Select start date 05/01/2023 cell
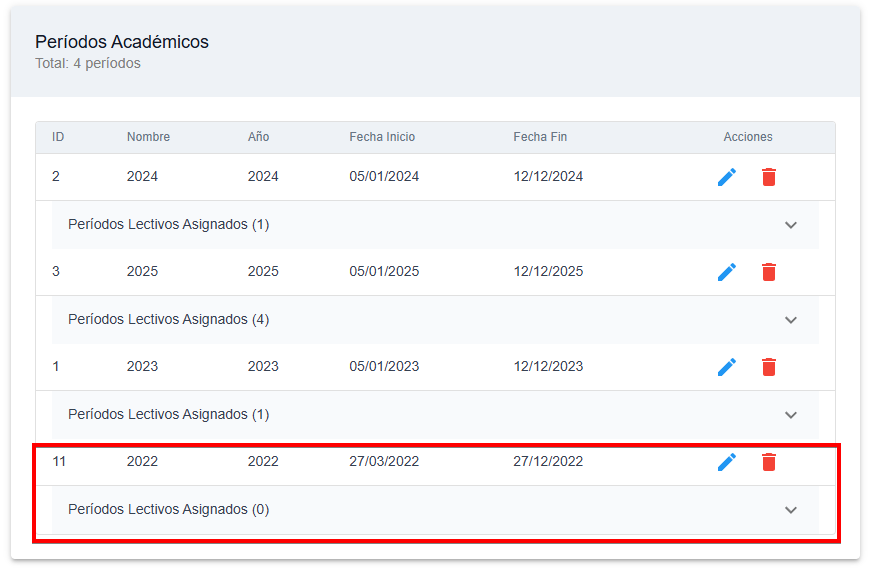This screenshot has width=872, height=570. coord(384,367)
